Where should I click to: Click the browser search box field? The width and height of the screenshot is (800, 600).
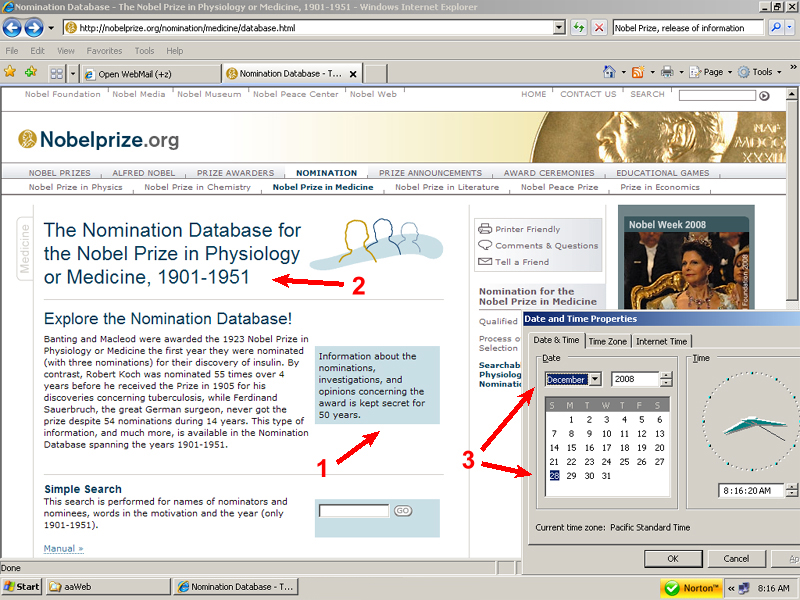689,28
